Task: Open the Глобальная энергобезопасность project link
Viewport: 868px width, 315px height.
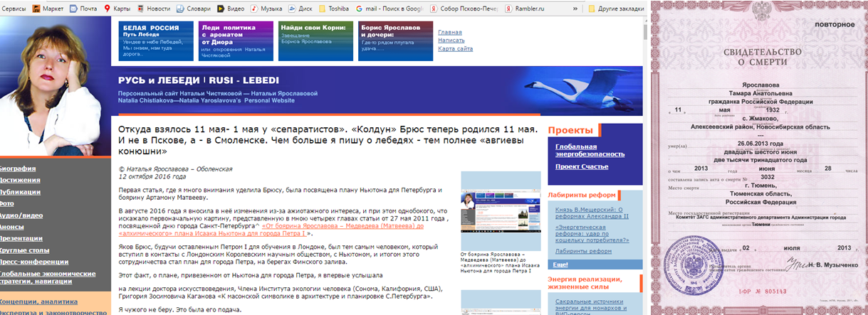Action: pos(590,150)
